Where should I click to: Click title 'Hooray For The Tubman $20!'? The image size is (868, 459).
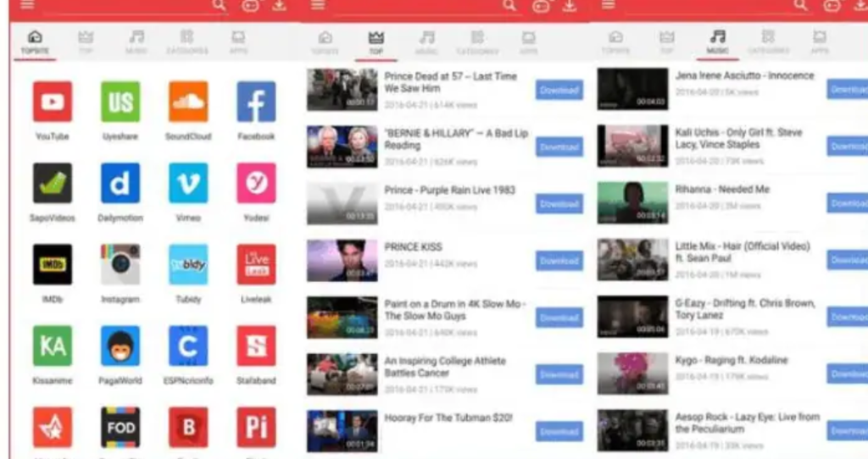click(x=448, y=418)
